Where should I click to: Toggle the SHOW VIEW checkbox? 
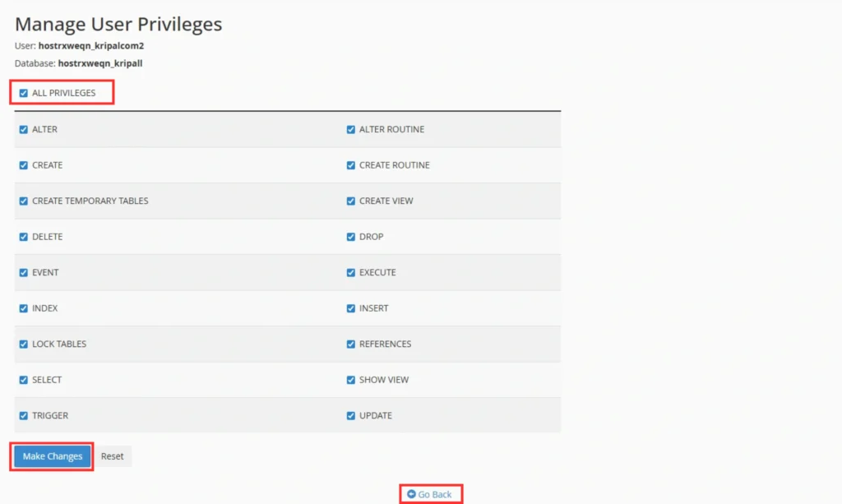click(x=350, y=380)
